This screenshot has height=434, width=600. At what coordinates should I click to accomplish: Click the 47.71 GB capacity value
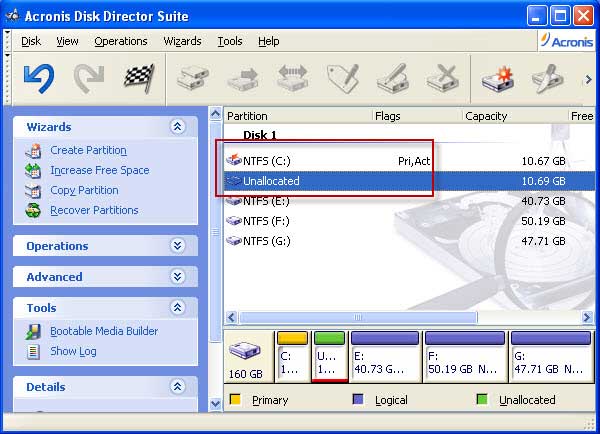[543, 241]
